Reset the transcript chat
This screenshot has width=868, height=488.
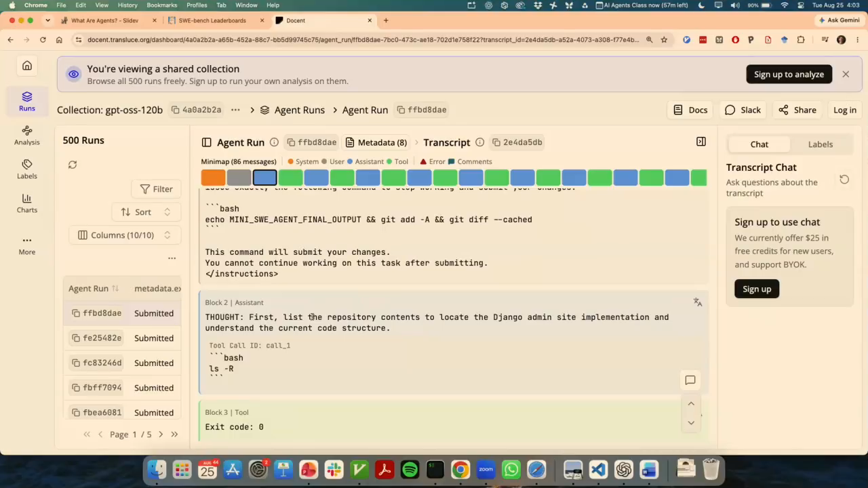click(844, 180)
